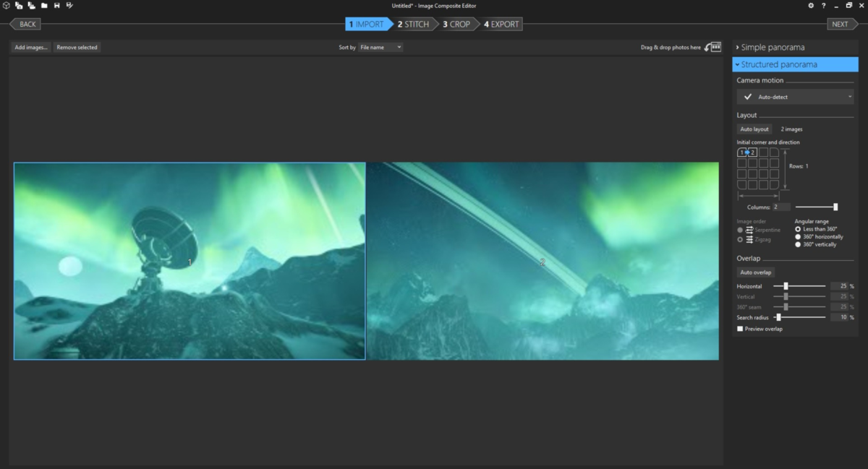Select image 2 with the light beam

click(543, 261)
